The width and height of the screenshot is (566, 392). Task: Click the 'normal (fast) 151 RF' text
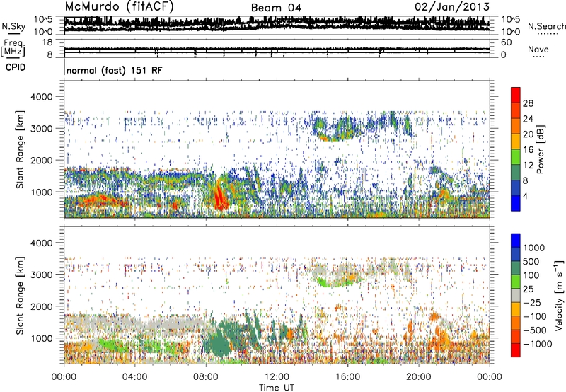click(114, 70)
